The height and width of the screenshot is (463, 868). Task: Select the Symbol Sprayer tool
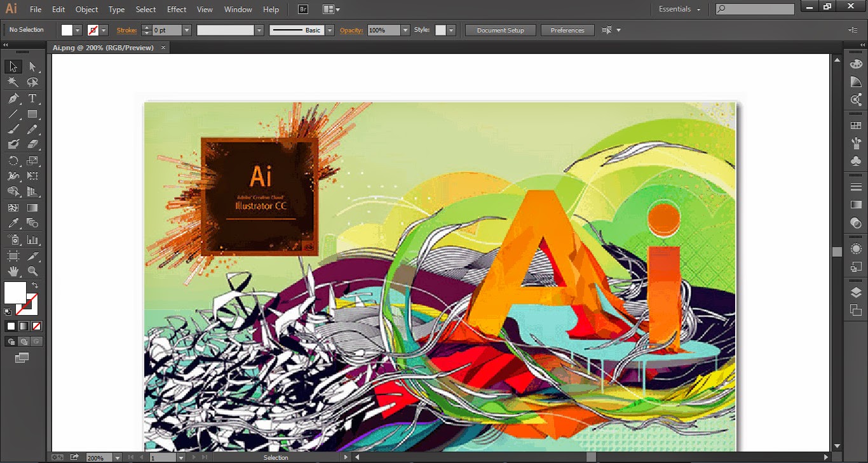13,240
